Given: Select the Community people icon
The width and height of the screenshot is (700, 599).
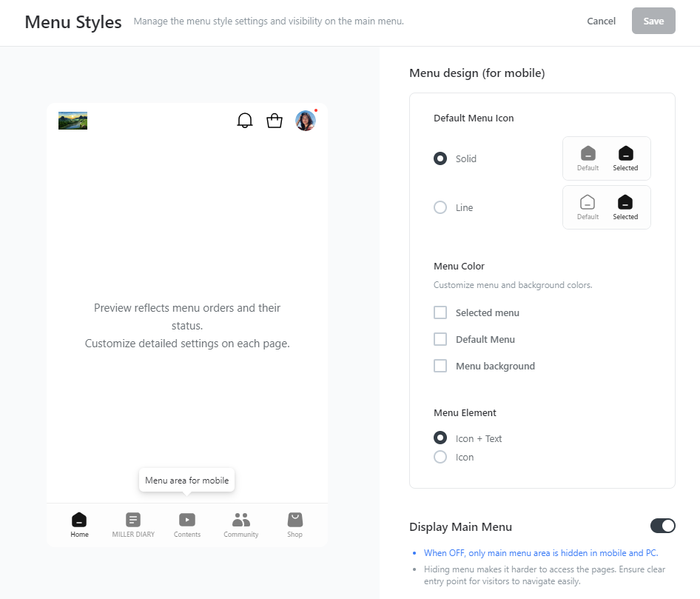Looking at the screenshot, I should [241, 520].
